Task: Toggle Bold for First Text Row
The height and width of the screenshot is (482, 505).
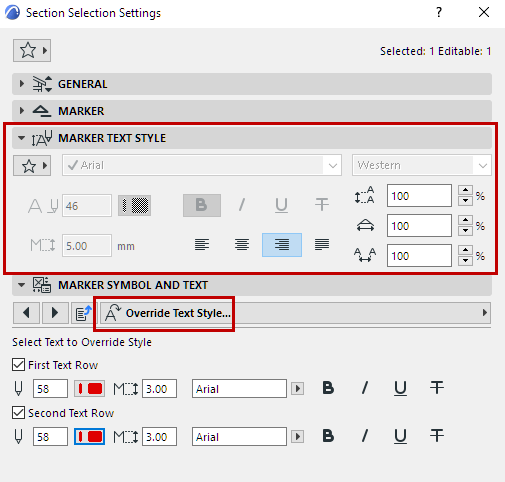Action: (328, 388)
